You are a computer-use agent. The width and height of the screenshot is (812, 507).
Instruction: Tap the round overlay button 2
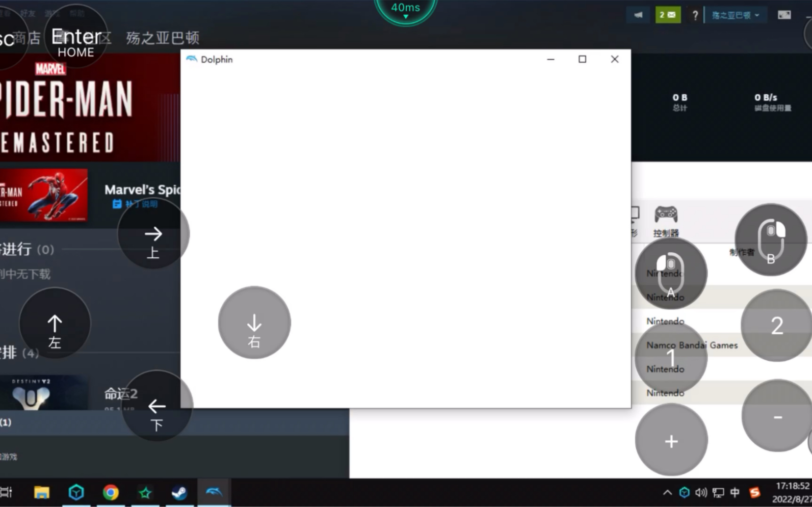(x=777, y=326)
